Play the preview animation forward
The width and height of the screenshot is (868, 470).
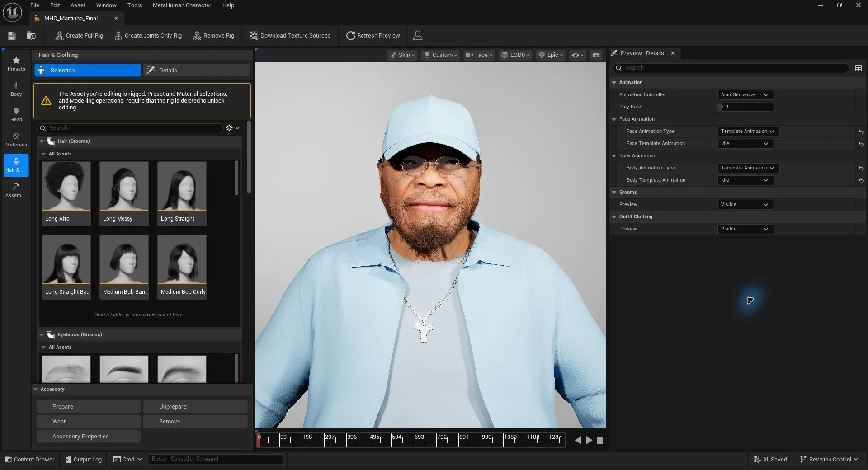tap(589, 440)
